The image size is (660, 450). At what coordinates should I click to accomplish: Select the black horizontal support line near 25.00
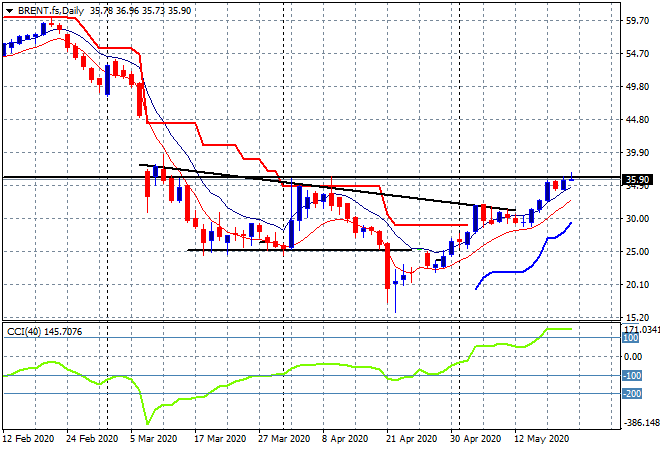[x=300, y=250]
